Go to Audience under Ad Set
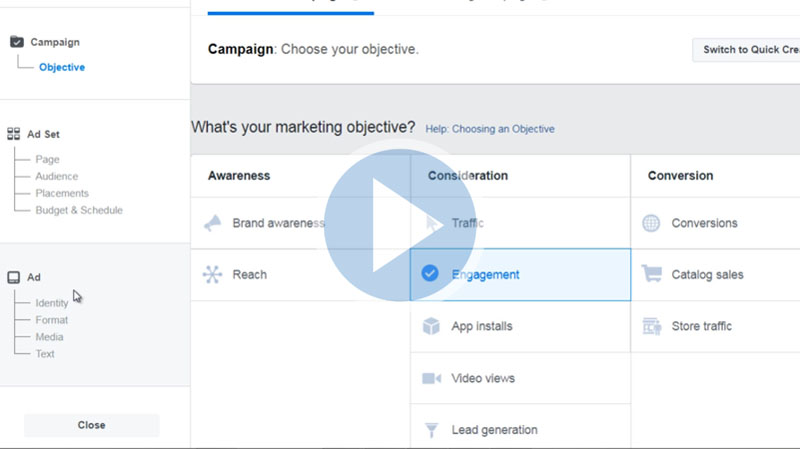Image resolution: width=800 pixels, height=449 pixels. coord(56,177)
